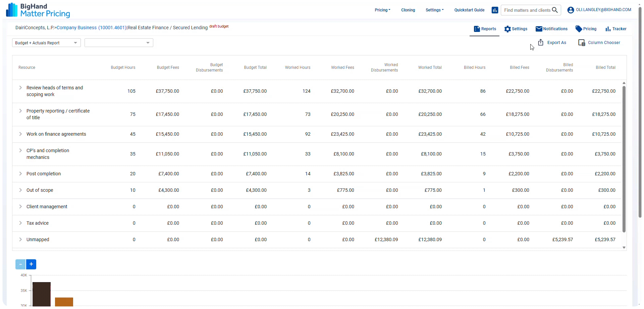This screenshot has width=644, height=309.
Task: Zoom in chart with plus button
Action: [x=31, y=264]
